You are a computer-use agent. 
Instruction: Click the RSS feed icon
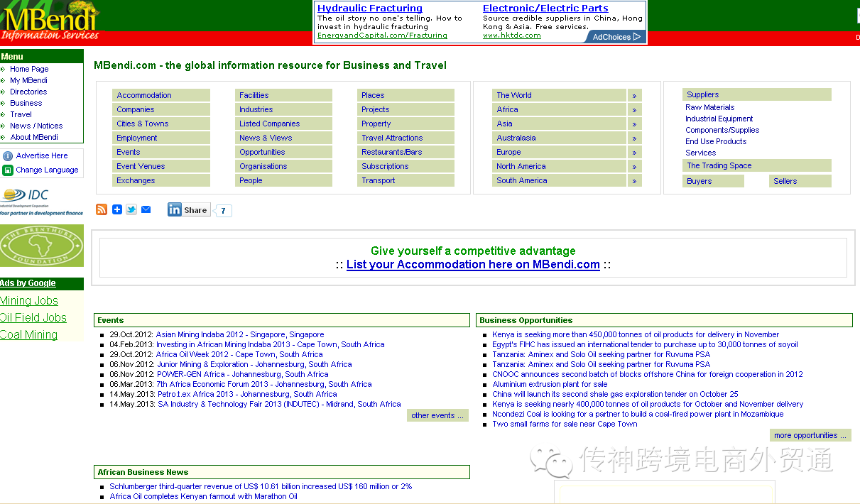(x=102, y=209)
